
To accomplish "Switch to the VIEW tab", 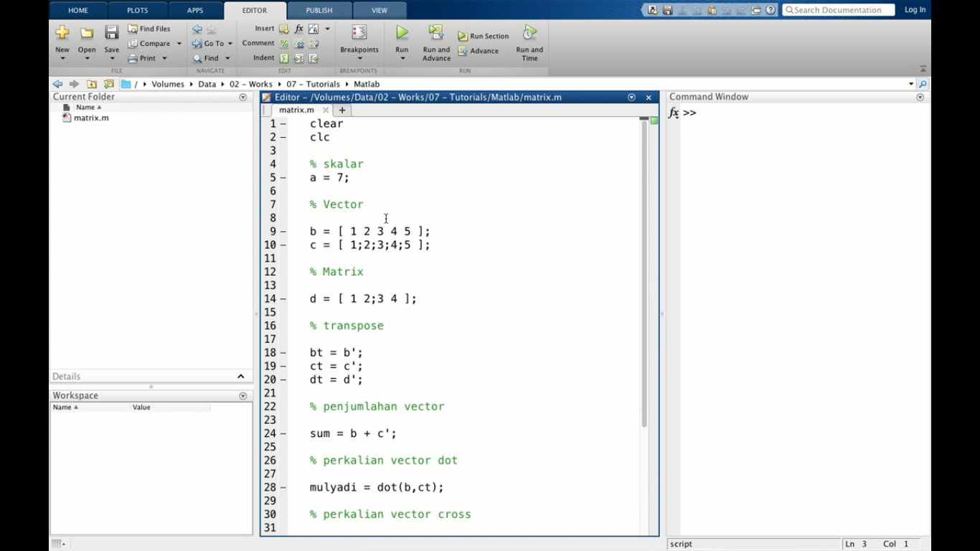I will pos(380,10).
